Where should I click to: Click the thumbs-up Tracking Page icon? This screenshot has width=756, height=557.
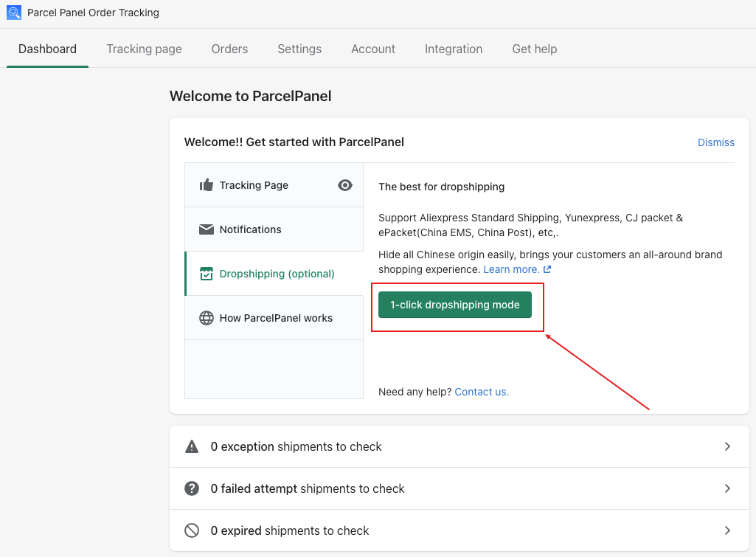pos(207,185)
